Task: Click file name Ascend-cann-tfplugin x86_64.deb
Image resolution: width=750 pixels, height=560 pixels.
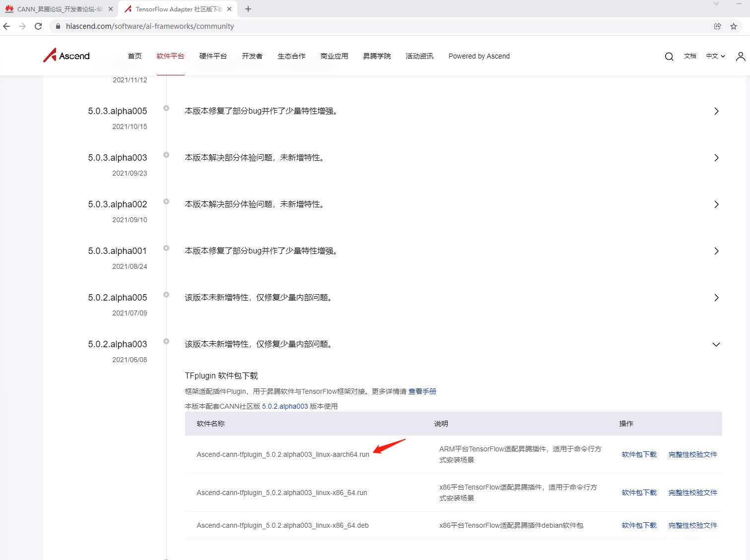Action: (x=282, y=525)
